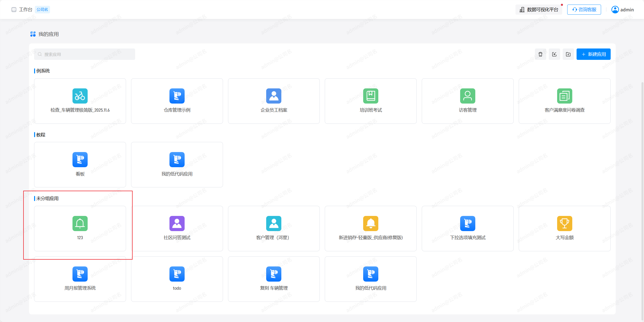Click the import app icon button
Screen dimensions: 644x322
(554, 54)
